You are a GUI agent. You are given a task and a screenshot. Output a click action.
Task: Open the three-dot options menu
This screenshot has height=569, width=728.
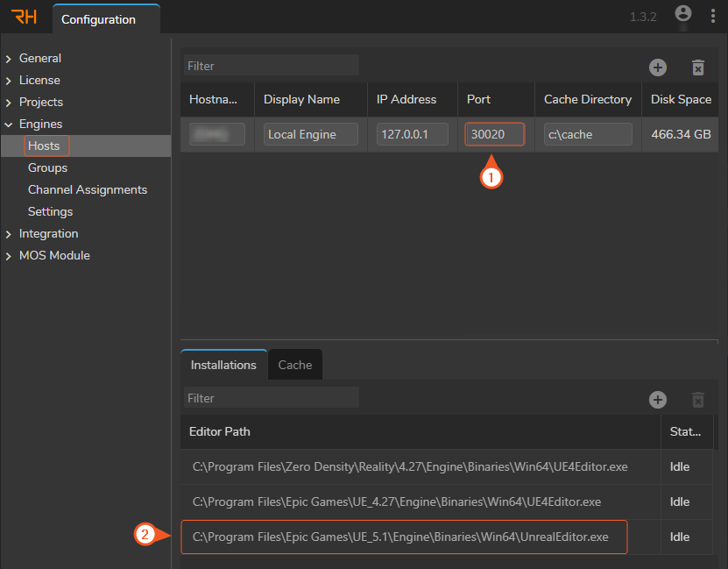pos(712,17)
